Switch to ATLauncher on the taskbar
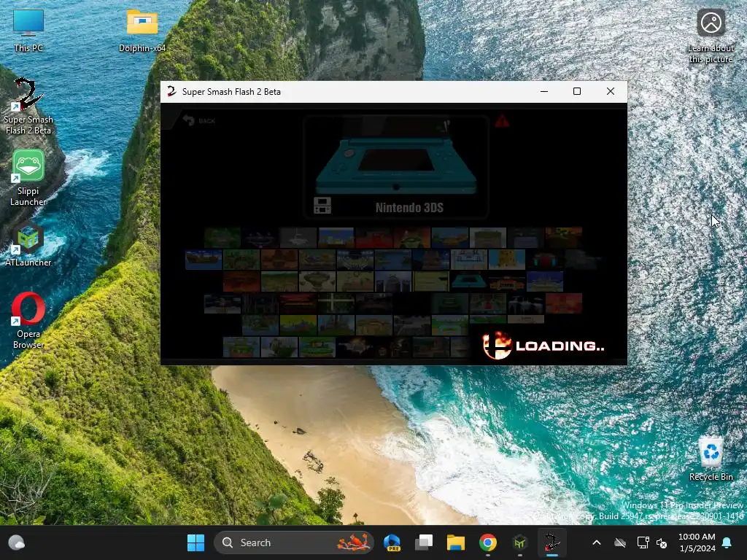Viewport: 747px width, 560px height. [x=519, y=542]
